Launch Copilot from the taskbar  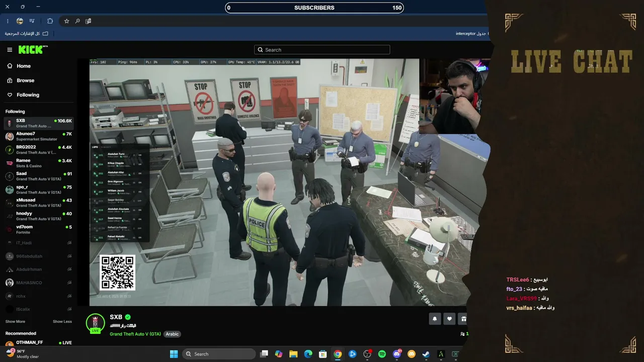pyautogui.click(x=279, y=354)
